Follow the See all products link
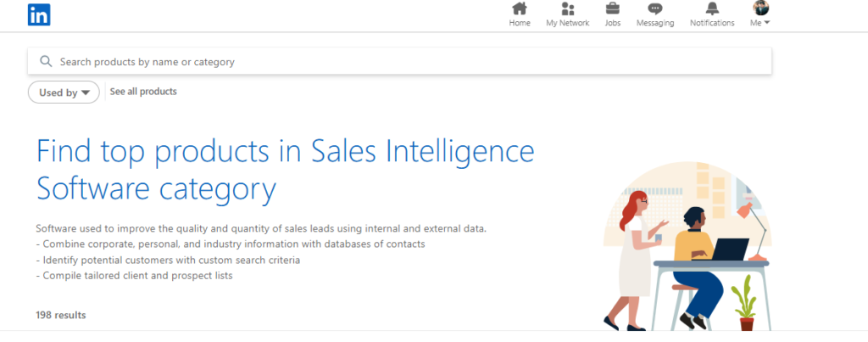Screen dimensions: 868x342 click(143, 92)
